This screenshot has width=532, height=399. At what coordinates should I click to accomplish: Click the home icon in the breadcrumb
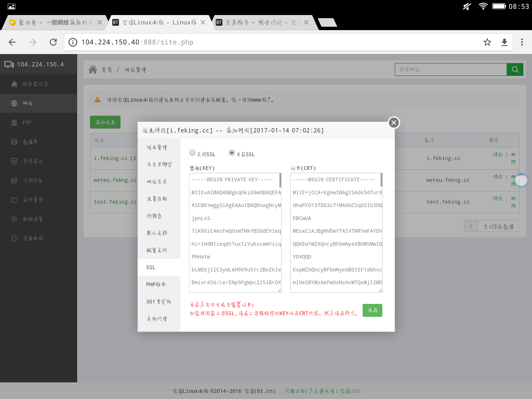[x=93, y=70]
